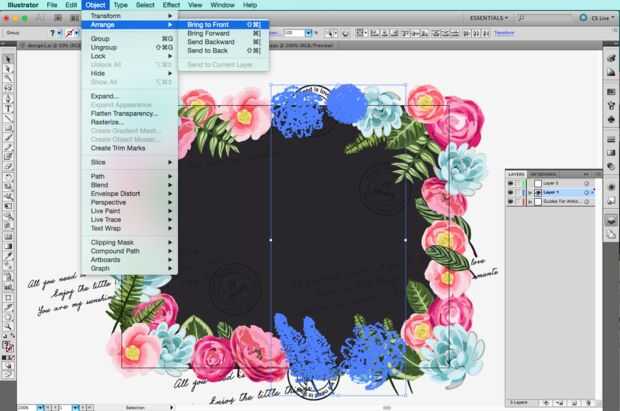The width and height of the screenshot is (620, 411).
Task: Toggle lock box for Layer 3
Action: click(518, 184)
